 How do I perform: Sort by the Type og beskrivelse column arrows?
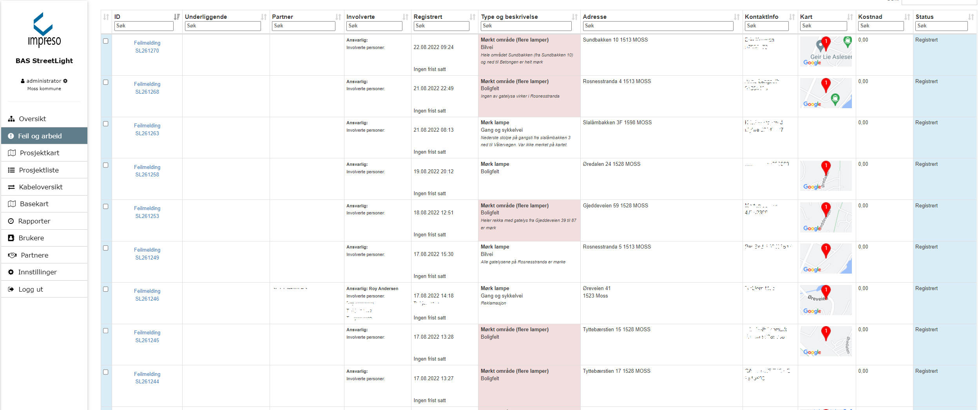tap(574, 17)
